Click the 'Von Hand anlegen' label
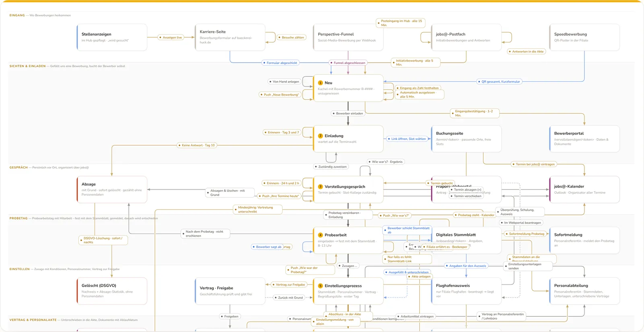Viewport: 644px width, 332px height. click(284, 82)
